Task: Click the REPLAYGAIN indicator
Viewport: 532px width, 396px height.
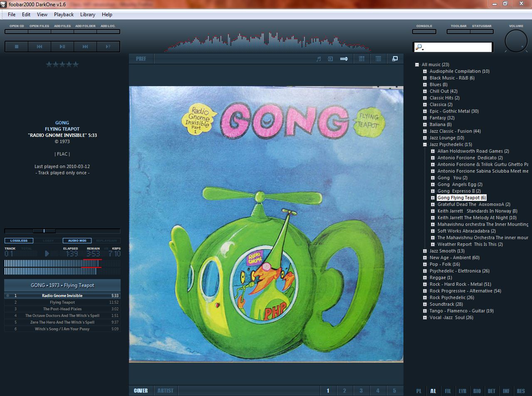Action: click(106, 240)
